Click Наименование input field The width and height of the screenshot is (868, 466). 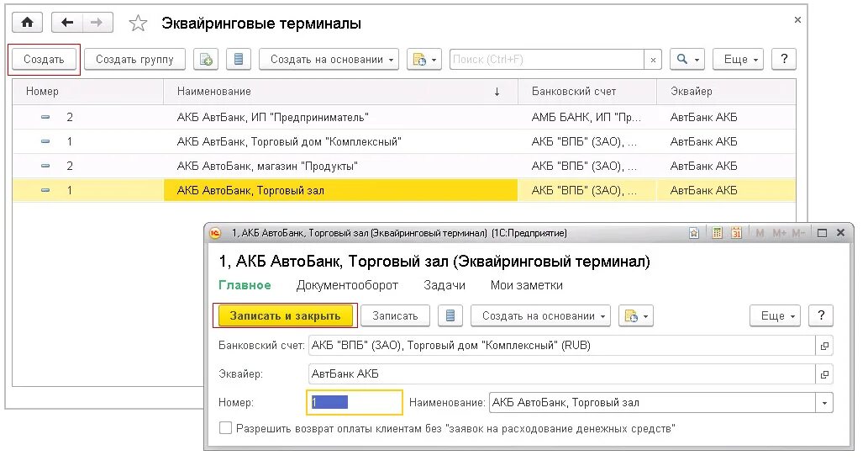point(653,403)
